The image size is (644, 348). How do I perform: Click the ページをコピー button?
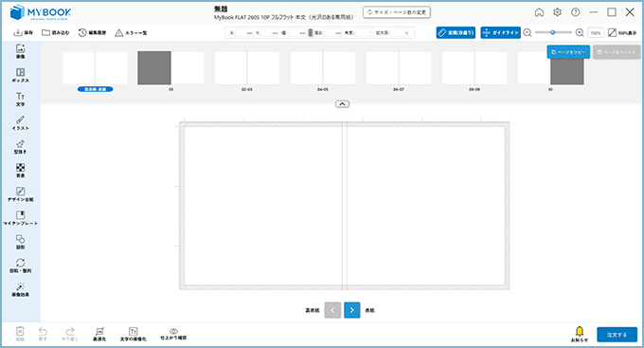tap(568, 52)
